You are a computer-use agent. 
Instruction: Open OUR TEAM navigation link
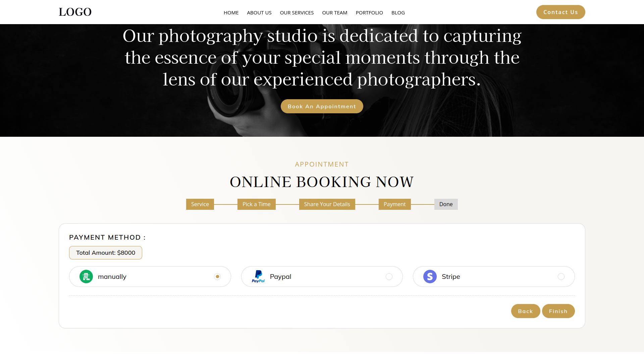point(335,13)
